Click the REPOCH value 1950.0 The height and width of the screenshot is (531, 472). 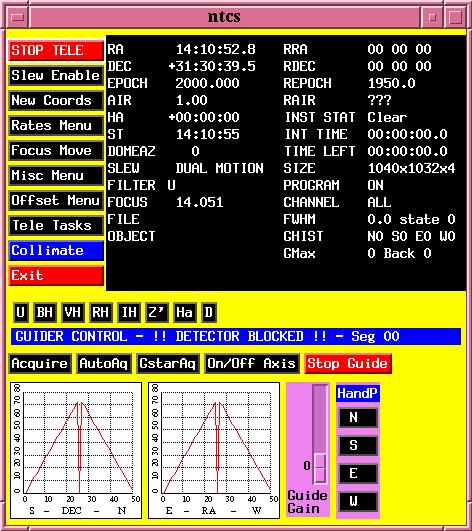coord(391,83)
